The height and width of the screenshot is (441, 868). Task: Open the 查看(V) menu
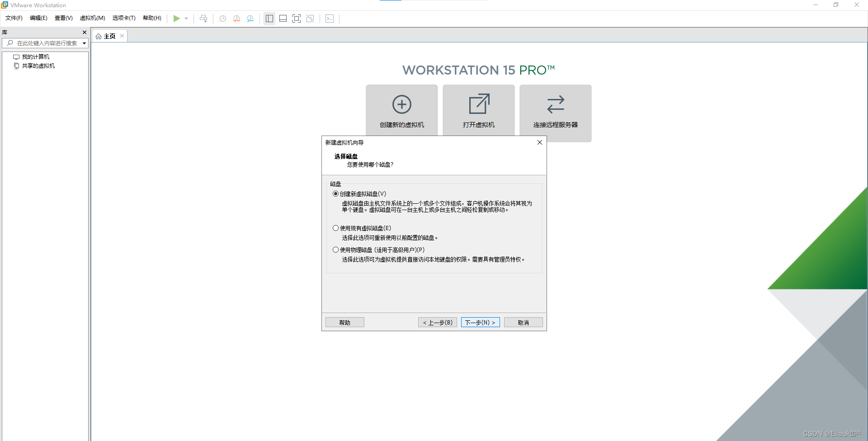[64, 18]
